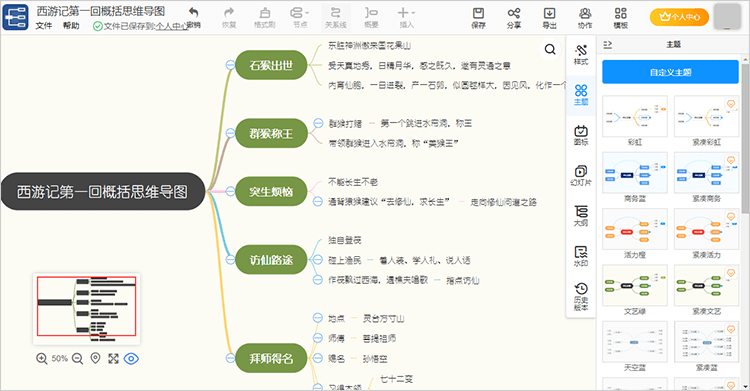This screenshot has height=391, width=750.
Task: Click the Undo (撤销) arrow icon
Action: (x=193, y=12)
